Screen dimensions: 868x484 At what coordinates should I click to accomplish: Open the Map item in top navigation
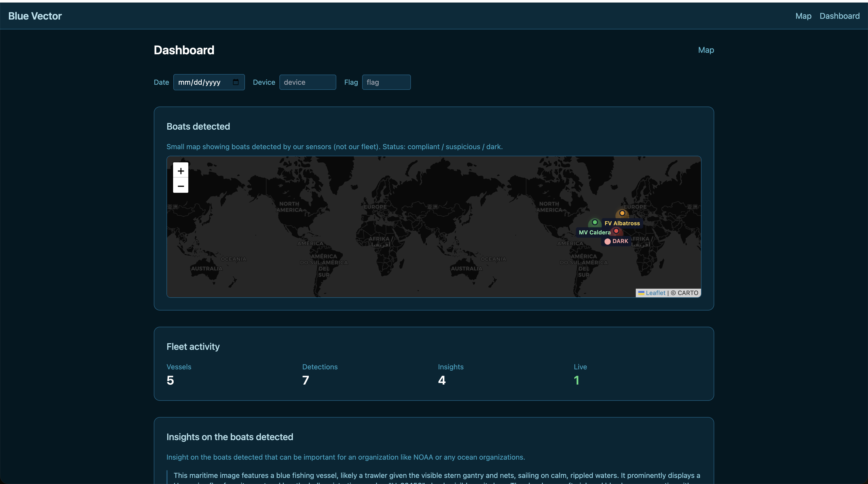803,16
